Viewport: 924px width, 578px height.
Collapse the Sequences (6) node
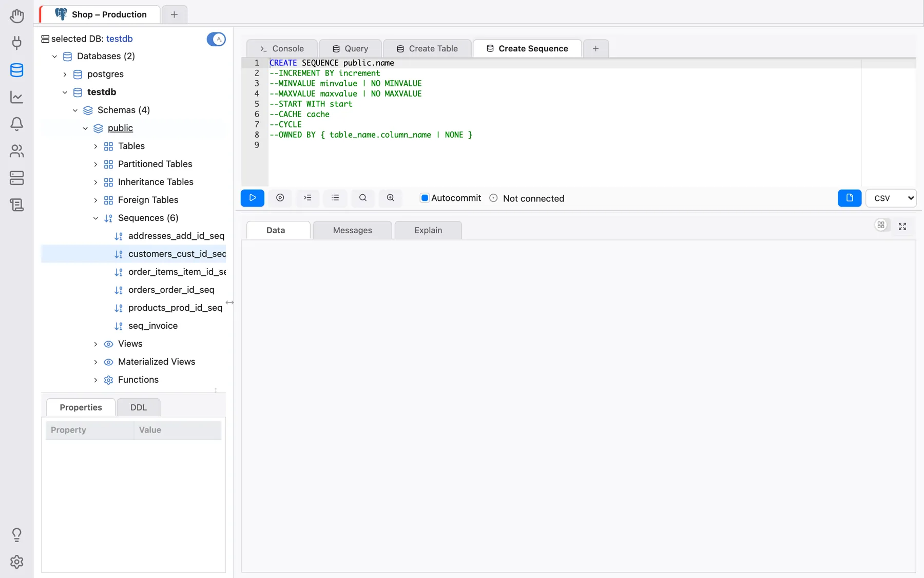click(x=95, y=218)
